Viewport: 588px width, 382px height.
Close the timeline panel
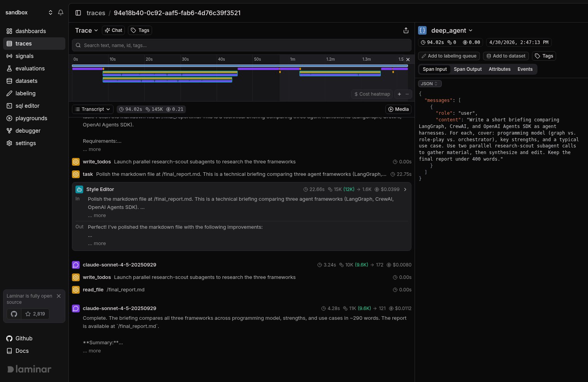(x=408, y=60)
